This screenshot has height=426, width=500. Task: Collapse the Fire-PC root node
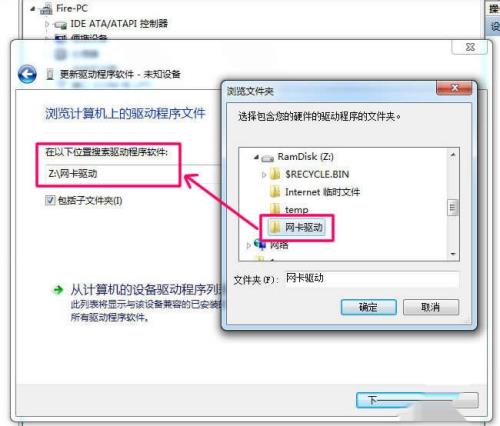pyautogui.click(x=32, y=9)
